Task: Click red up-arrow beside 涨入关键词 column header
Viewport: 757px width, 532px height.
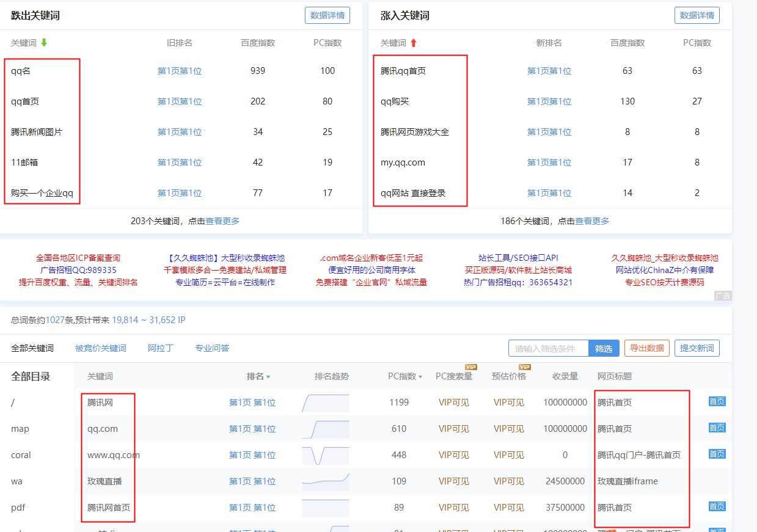Action: pos(414,43)
